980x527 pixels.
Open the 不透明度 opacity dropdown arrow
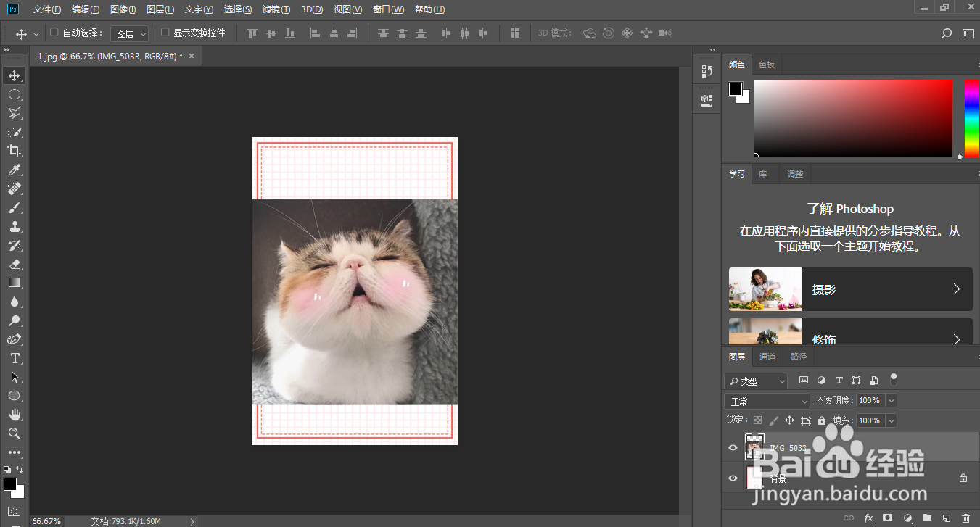[892, 400]
